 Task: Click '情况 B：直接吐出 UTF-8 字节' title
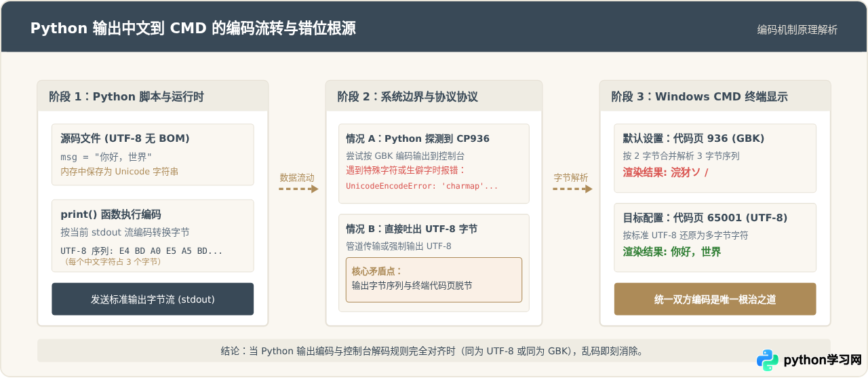[412, 229]
